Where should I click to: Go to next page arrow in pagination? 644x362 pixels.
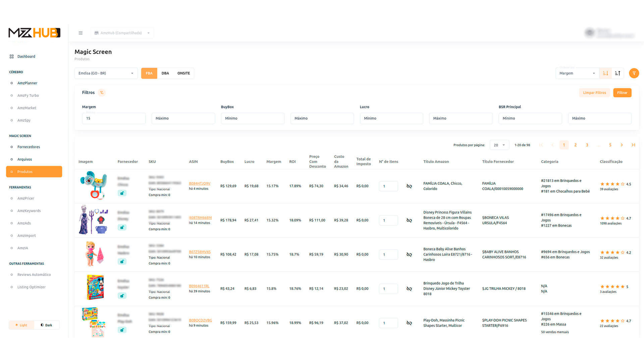[622, 145]
